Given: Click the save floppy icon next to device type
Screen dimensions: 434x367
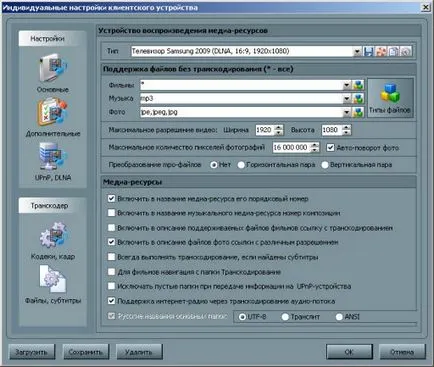Looking at the screenshot, I should (x=368, y=51).
